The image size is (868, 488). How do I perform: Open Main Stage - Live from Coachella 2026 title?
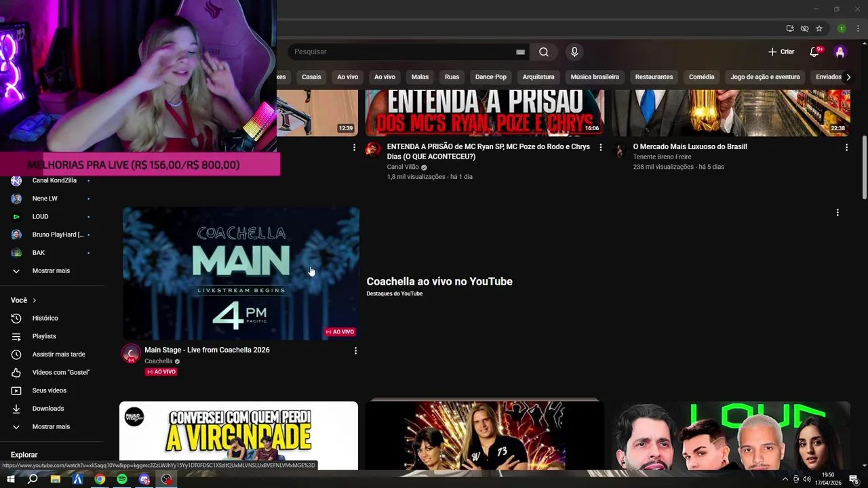point(207,350)
